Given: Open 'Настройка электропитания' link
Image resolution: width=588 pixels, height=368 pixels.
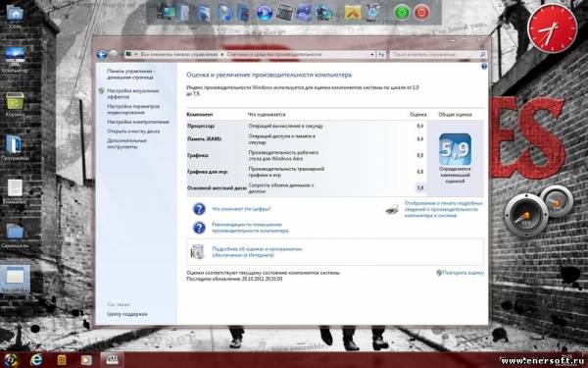Looking at the screenshot, I should [138, 122].
